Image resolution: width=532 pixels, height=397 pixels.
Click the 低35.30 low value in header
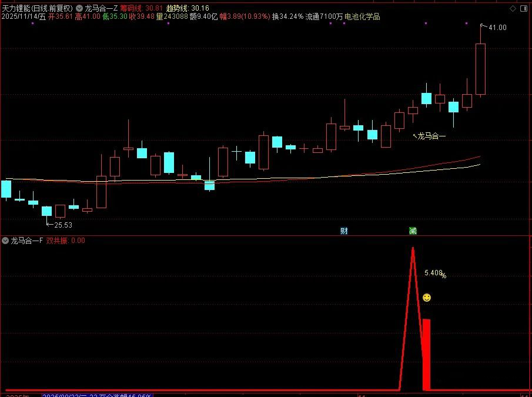(x=115, y=16)
